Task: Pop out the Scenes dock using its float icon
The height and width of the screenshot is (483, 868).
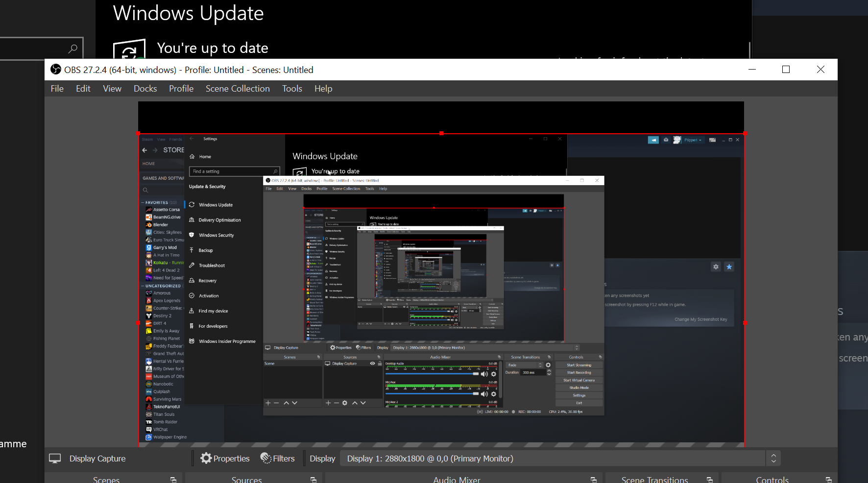Action: pos(173,480)
